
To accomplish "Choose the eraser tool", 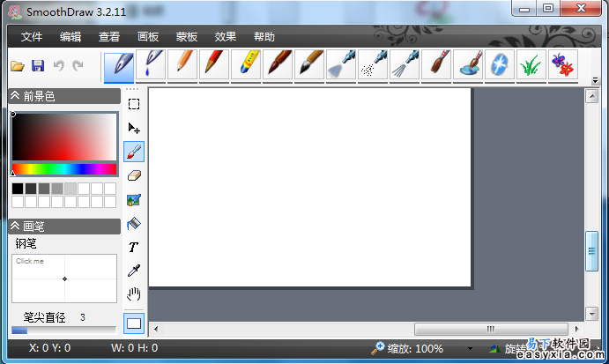I will coord(134,175).
